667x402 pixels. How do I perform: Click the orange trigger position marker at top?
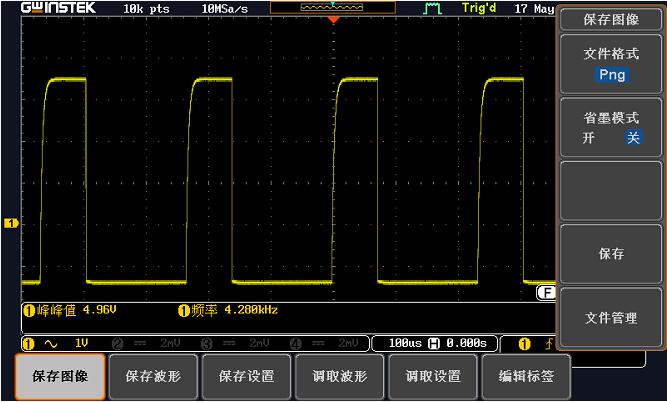click(x=333, y=19)
